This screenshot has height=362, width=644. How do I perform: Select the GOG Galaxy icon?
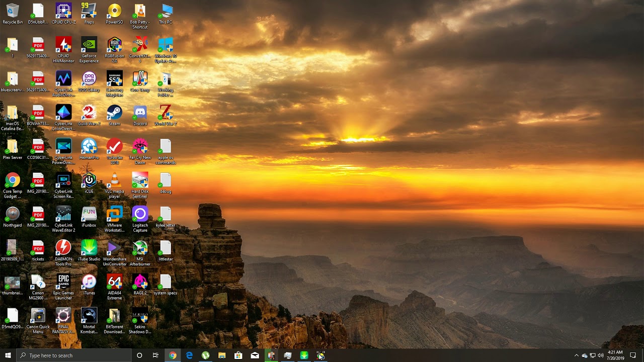point(89,81)
